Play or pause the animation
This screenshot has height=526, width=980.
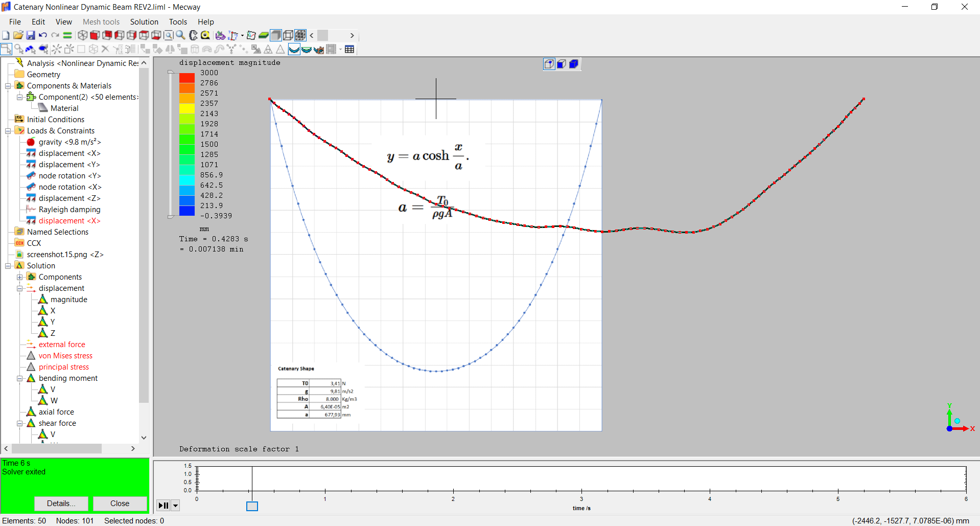(164, 506)
